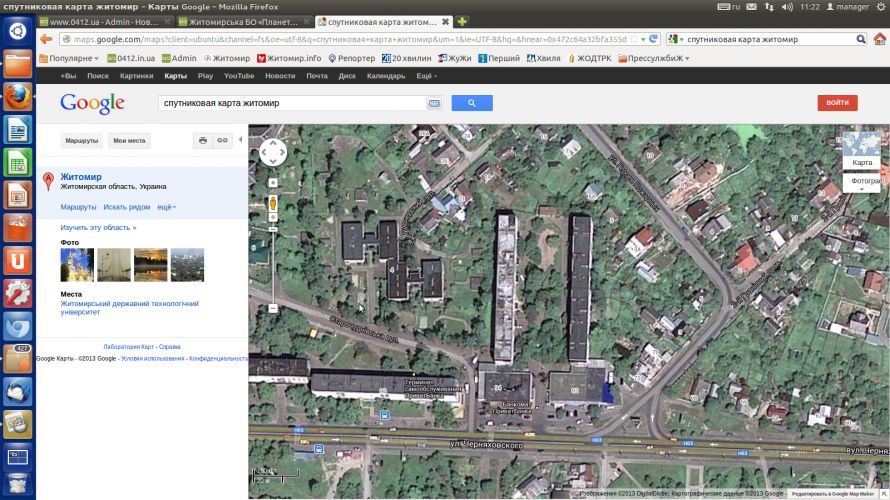Open YouTube in Google bar

[x=239, y=75]
